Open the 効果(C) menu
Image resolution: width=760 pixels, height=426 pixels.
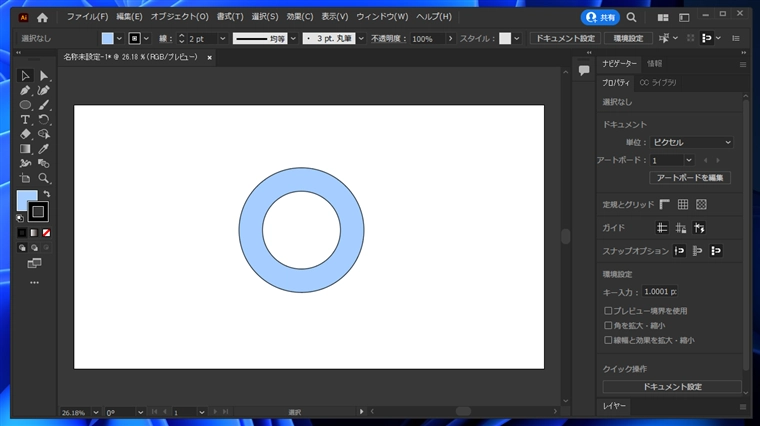pos(300,17)
